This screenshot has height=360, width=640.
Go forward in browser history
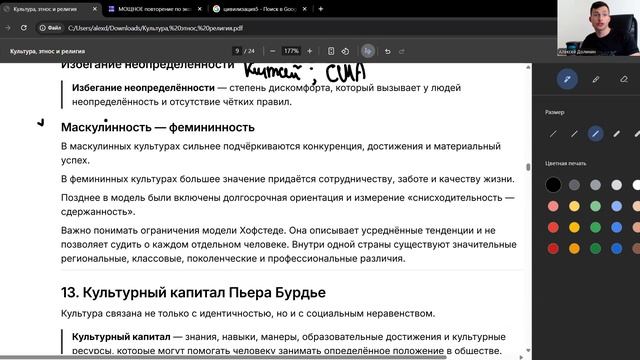7,28
